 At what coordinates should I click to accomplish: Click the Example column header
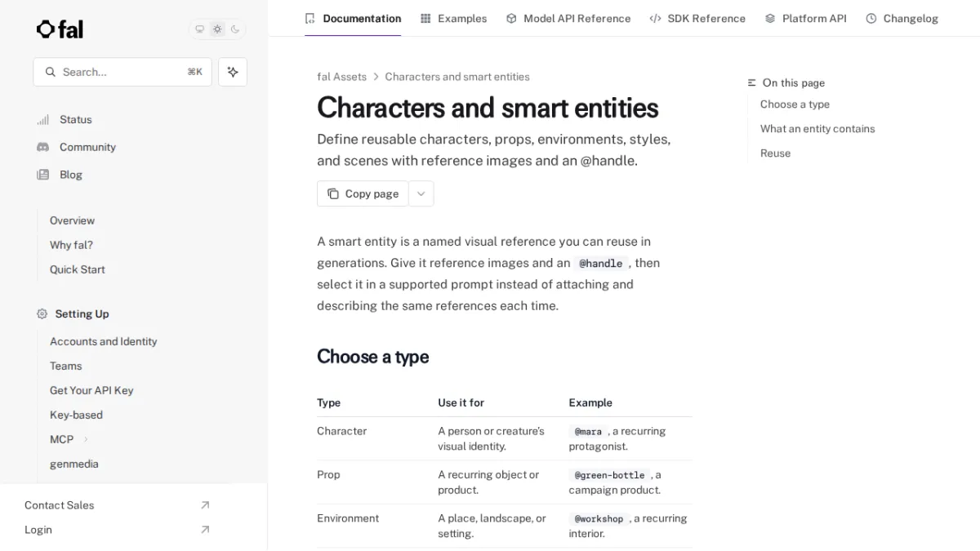(590, 402)
